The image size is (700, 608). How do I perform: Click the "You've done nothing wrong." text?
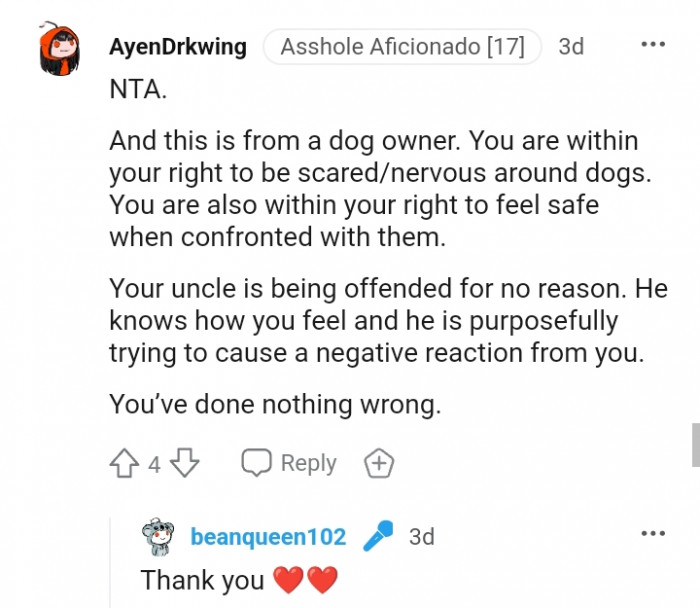[274, 404]
